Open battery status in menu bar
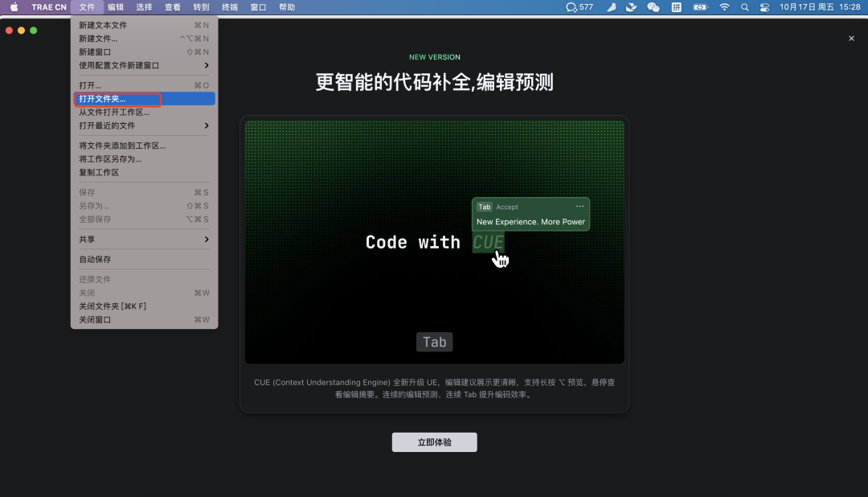The image size is (868, 497). (x=700, y=7)
